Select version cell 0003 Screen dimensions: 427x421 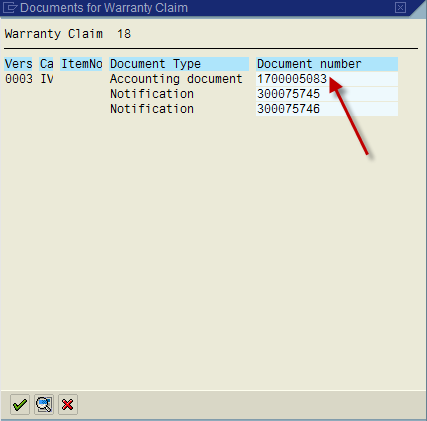[19, 79]
